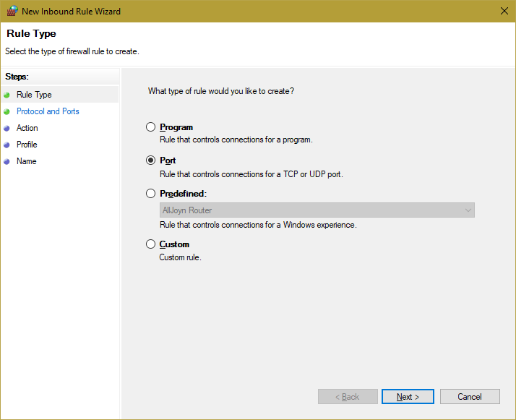The height and width of the screenshot is (420, 516).
Task: Click the Next button
Action: click(x=408, y=397)
